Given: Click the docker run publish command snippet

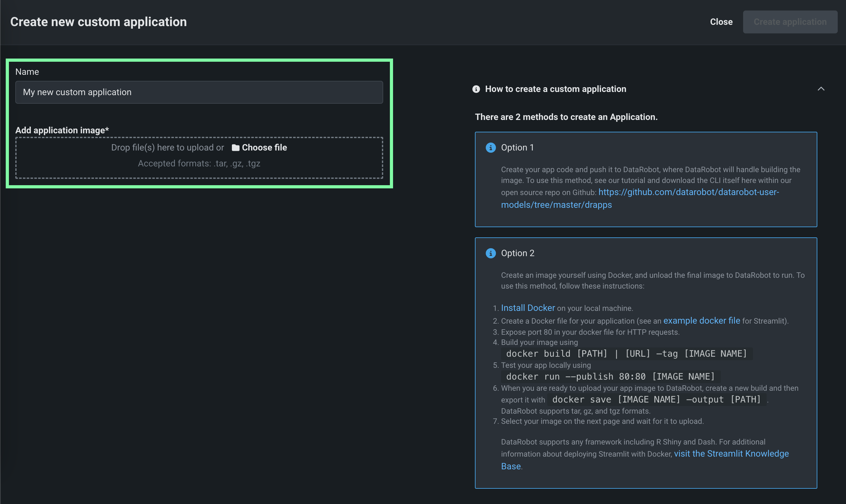Looking at the screenshot, I should [x=610, y=376].
